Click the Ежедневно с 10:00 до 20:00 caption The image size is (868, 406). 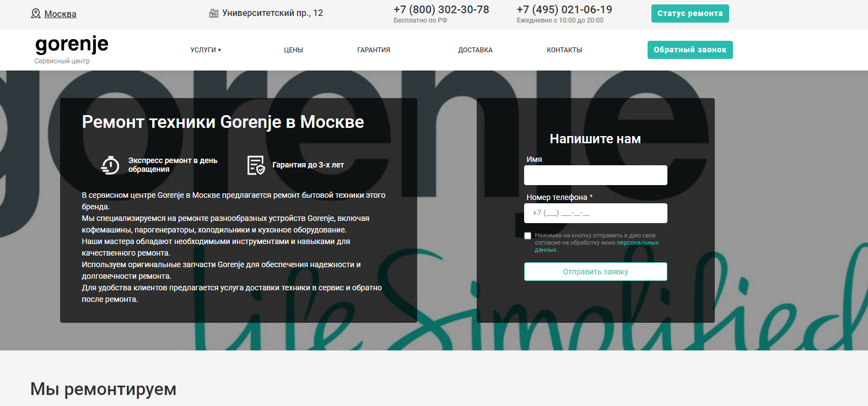coord(560,20)
